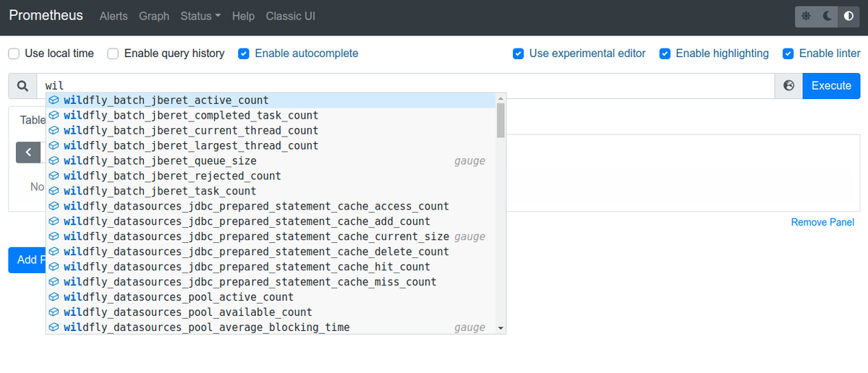Uncheck Use experimental editor
This screenshot has height=373, width=868.
point(518,53)
